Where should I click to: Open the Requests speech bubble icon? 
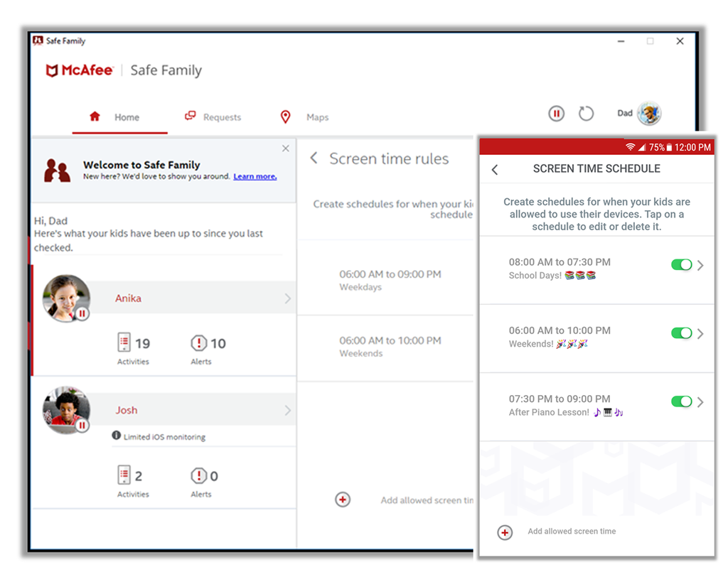[x=191, y=117]
